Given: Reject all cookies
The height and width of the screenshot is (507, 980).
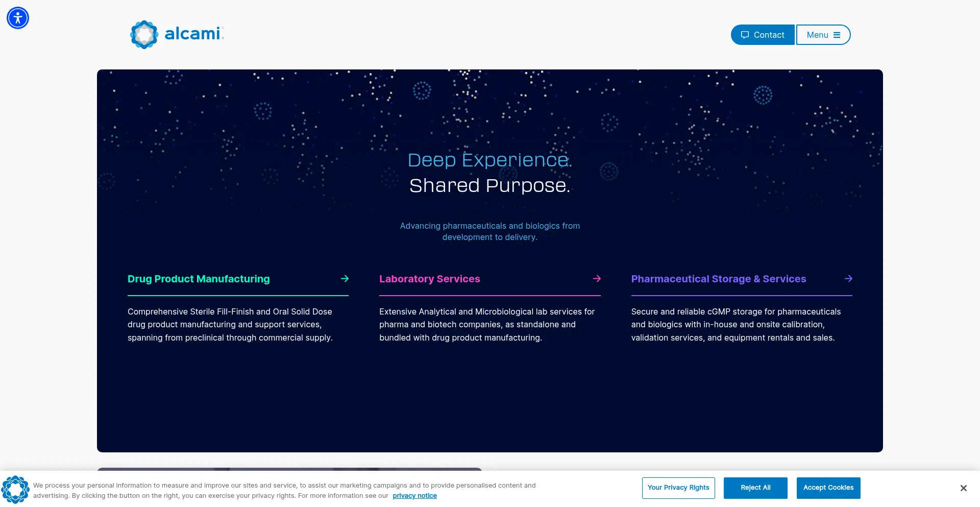Looking at the screenshot, I should click(x=755, y=488).
